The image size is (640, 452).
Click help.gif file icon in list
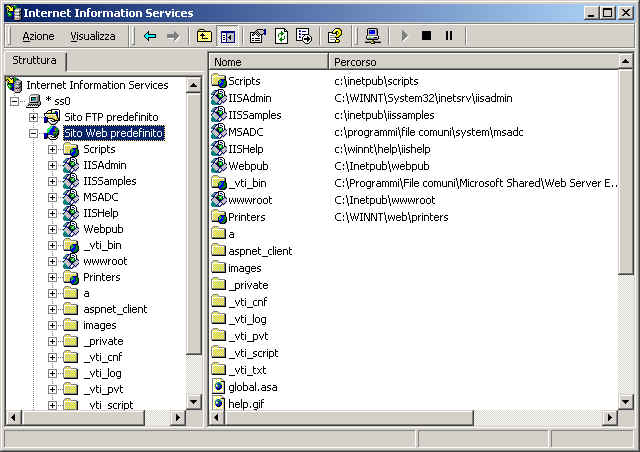click(219, 404)
